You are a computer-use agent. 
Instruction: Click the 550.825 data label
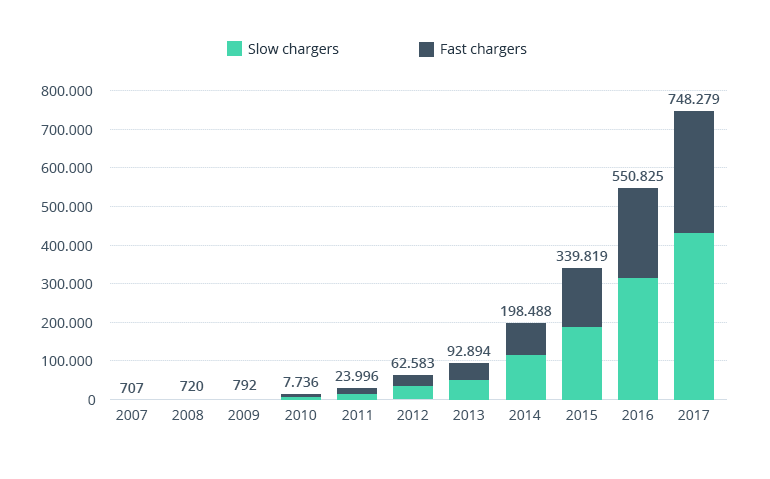tap(637, 176)
